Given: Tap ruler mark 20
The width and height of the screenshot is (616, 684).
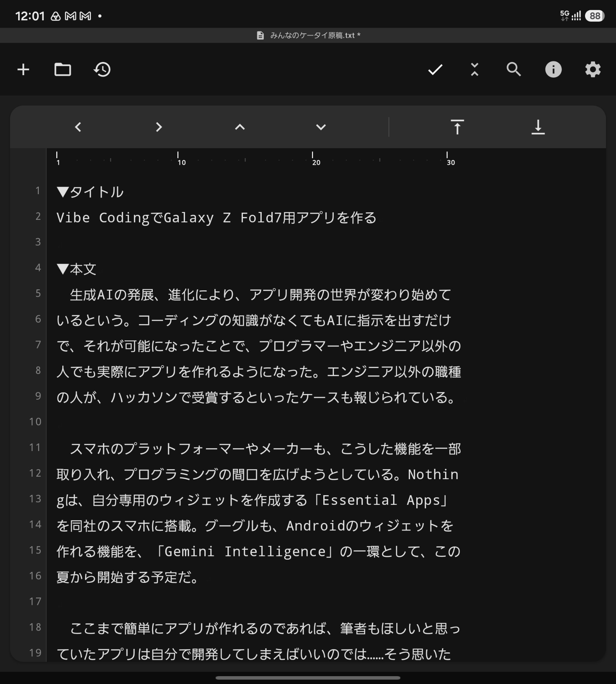Looking at the screenshot, I should [x=316, y=162].
